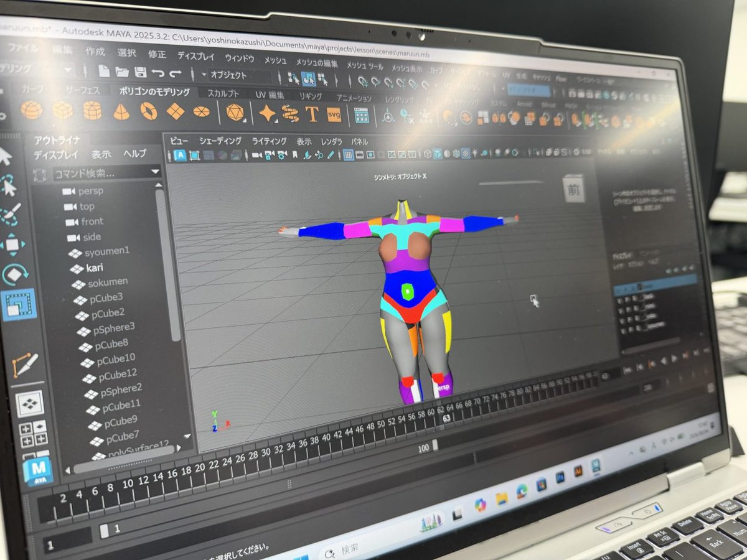Toggle the highlighted select-by-object-type mode button
The width and height of the screenshot is (747, 560).
[x=308, y=79]
